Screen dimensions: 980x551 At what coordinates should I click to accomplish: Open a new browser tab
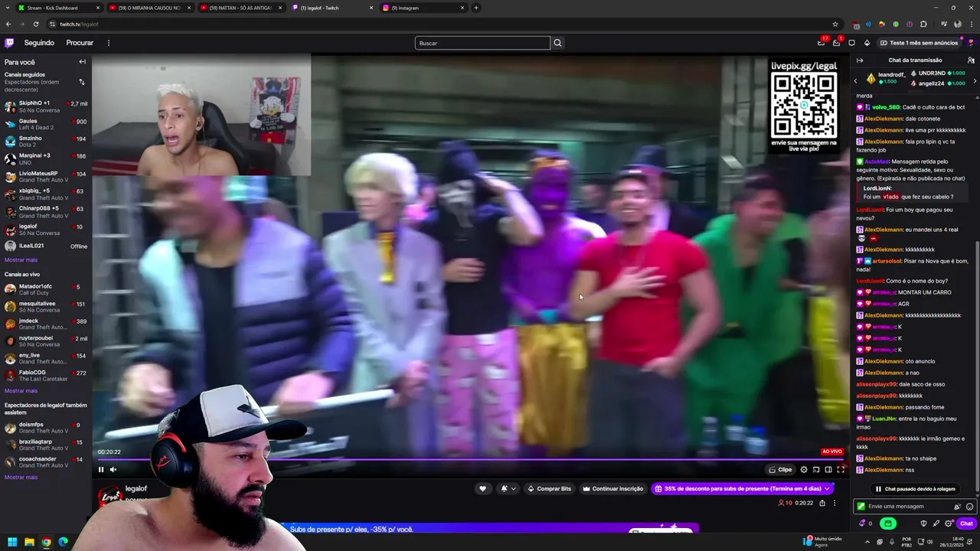[x=476, y=8]
